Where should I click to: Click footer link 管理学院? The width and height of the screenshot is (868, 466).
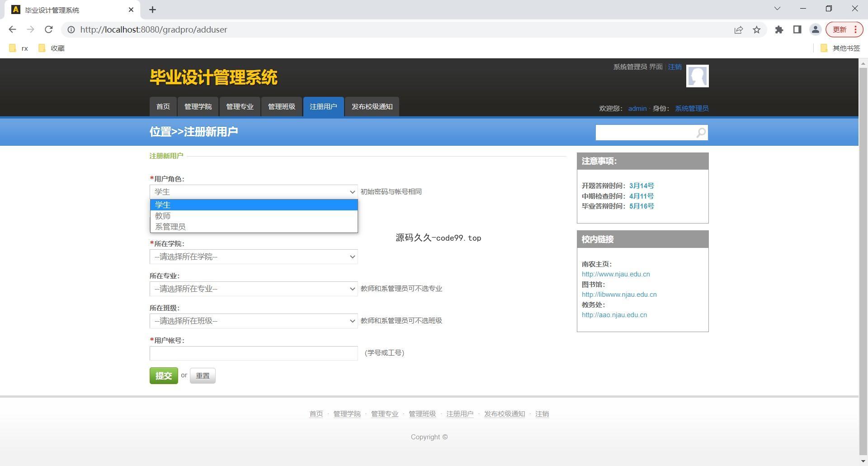(347, 414)
